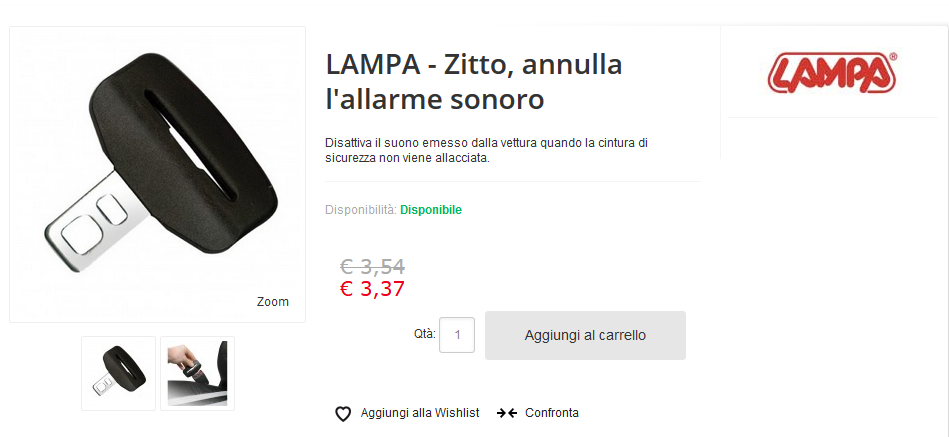Click the Zoom link on the product image
The height and width of the screenshot is (437, 949).
[272, 302]
